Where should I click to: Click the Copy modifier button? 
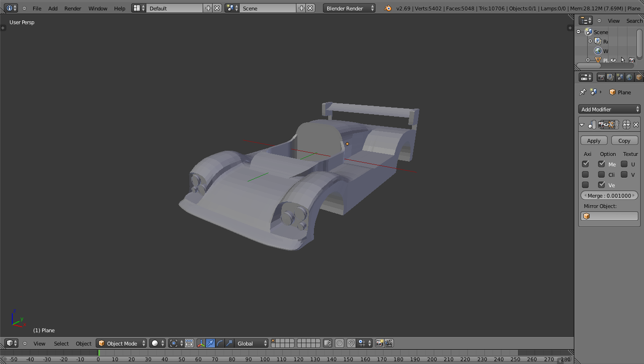tap(624, 141)
